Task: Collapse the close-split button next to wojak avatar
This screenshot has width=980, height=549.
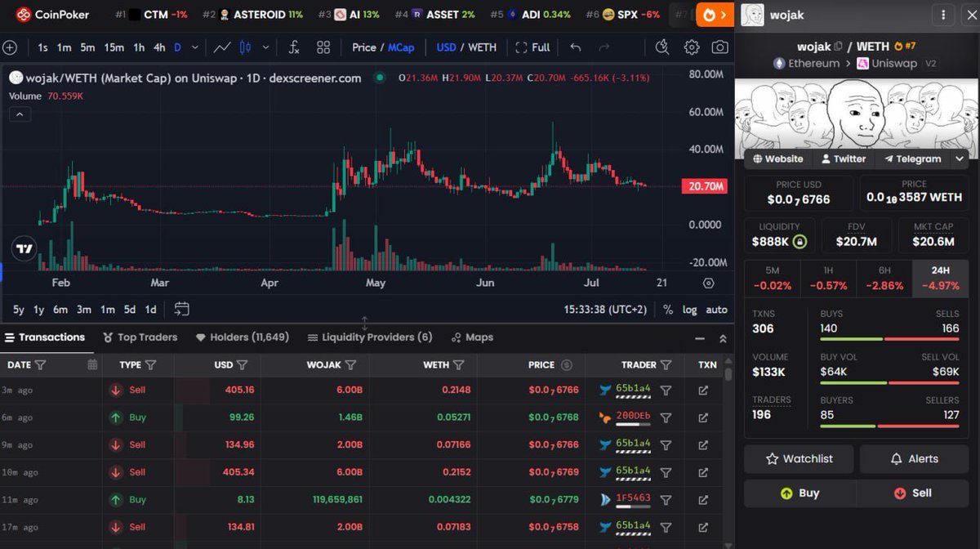Action: [969, 15]
